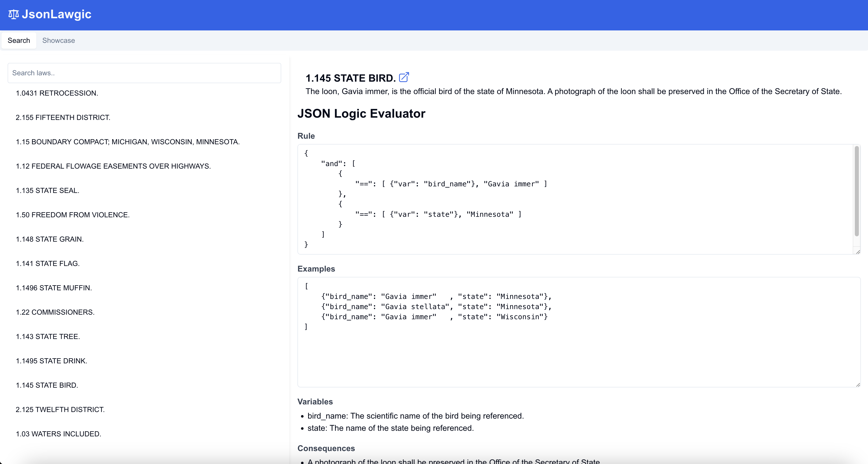Screen dimensions: 868x464
Task: Open 1.12 FEDERAL FLOWAGE EASEMENTS law
Action: pyautogui.click(x=113, y=166)
